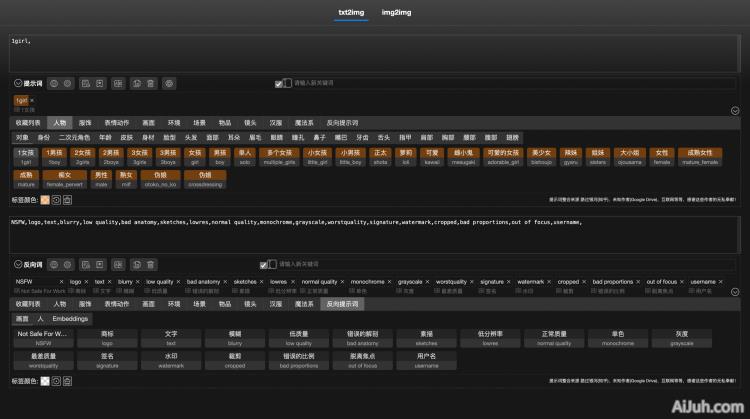Add the kawaii tag
This screenshot has width=750, height=419.
[x=432, y=157]
